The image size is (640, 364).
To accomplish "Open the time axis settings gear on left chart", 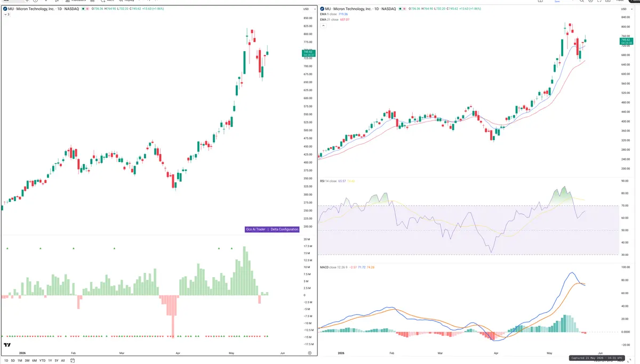I will pos(309,353).
